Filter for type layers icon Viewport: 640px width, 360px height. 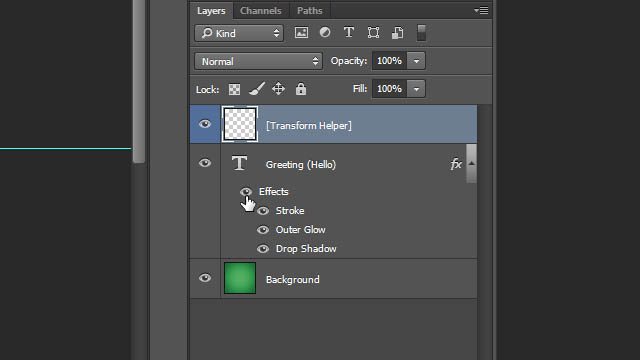coord(349,32)
